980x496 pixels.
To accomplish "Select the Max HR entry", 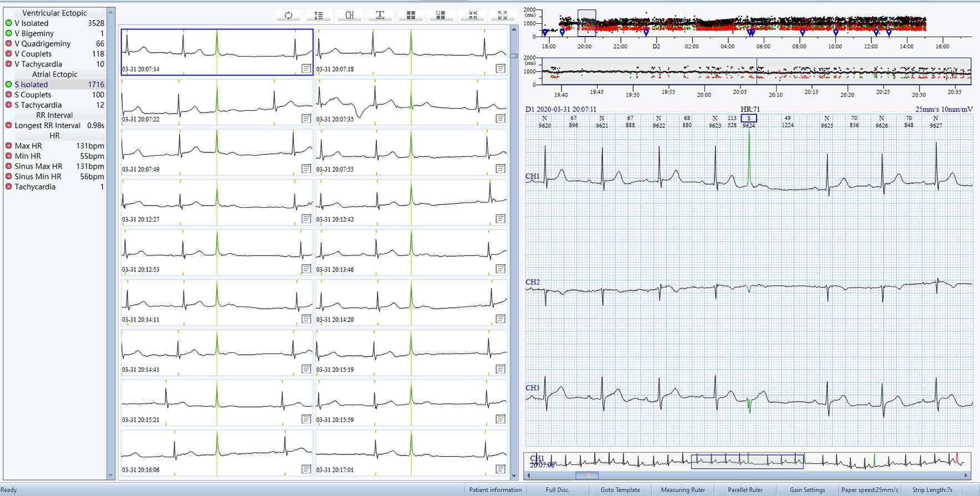I will pos(55,146).
